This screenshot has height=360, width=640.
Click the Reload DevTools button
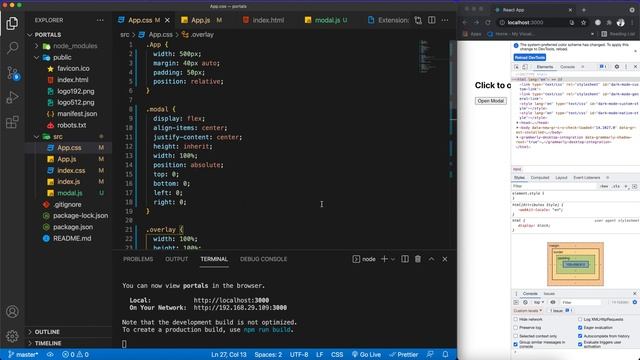coord(530,58)
